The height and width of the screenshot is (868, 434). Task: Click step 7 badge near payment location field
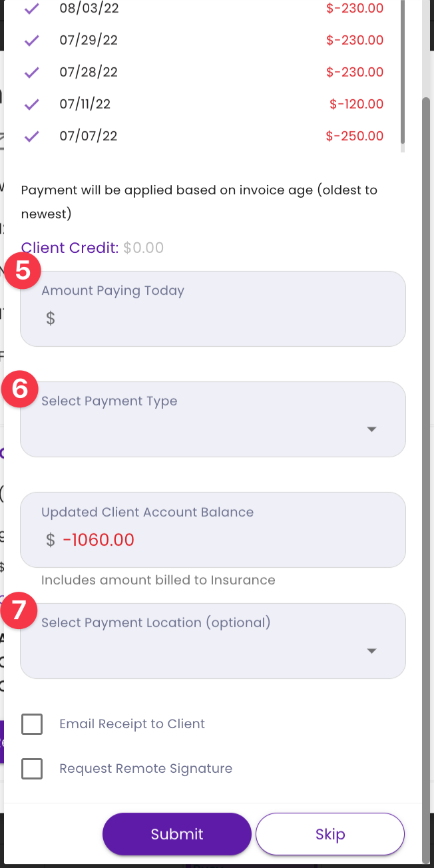[x=19, y=611]
